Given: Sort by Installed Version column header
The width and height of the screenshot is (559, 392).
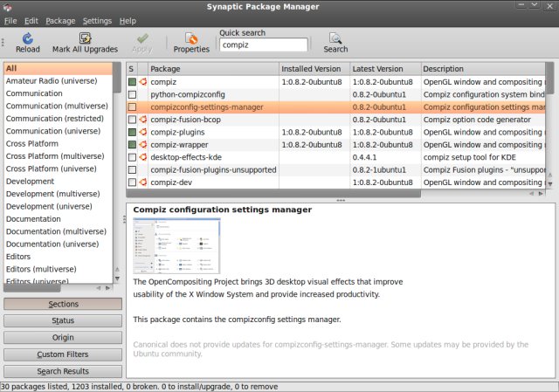Looking at the screenshot, I should [314, 69].
